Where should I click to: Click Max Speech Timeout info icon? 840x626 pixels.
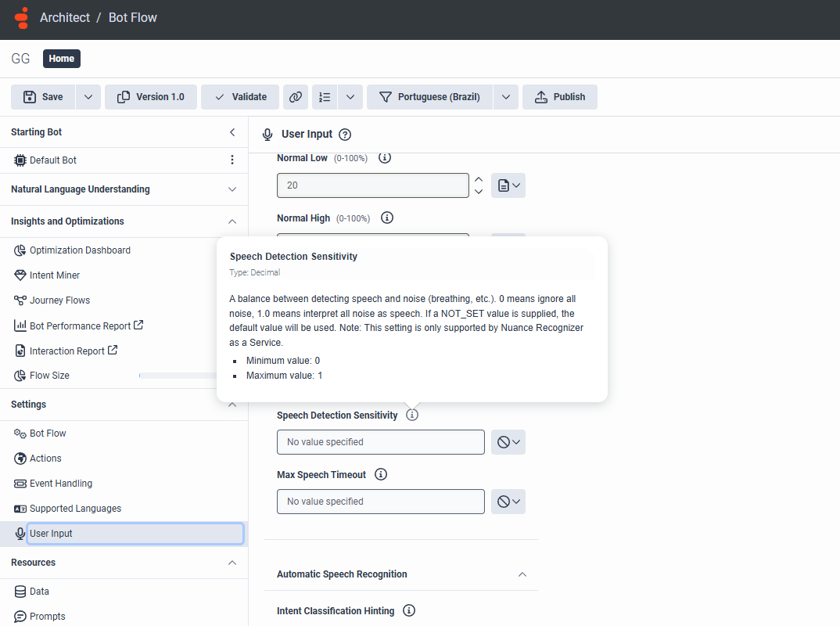pyautogui.click(x=381, y=474)
